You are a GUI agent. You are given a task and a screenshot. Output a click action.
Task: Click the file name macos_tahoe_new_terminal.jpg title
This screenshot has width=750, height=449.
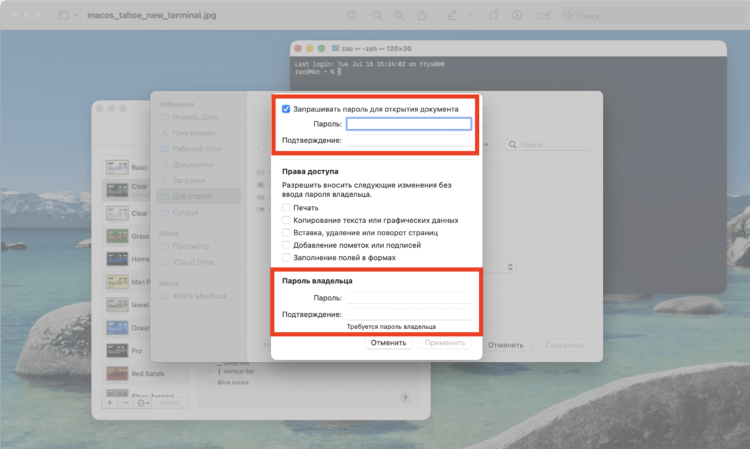(x=152, y=15)
